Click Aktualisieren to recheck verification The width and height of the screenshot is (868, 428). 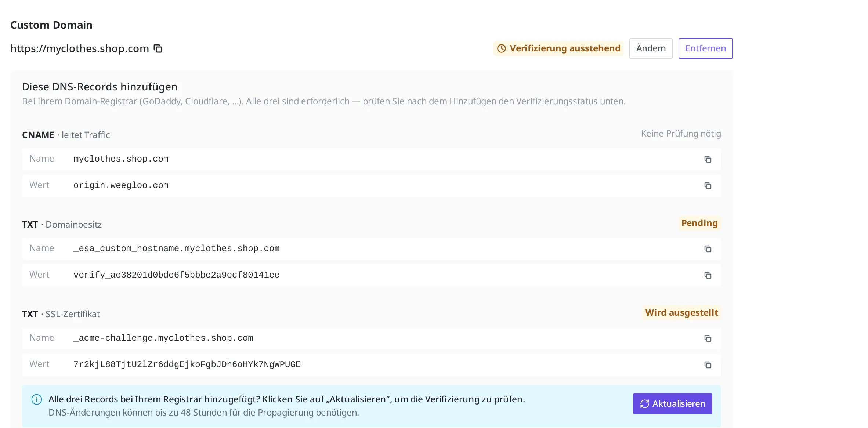672,404
